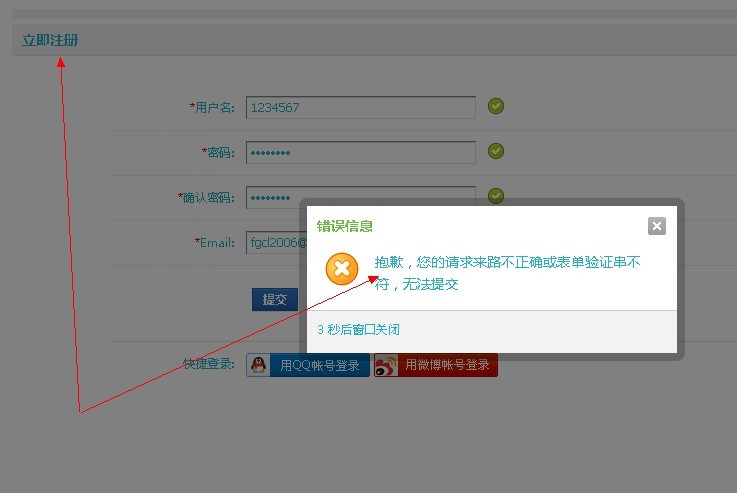Screen dimensions: 737x493
Task: Submit the form with 提交 button
Action: [x=274, y=299]
